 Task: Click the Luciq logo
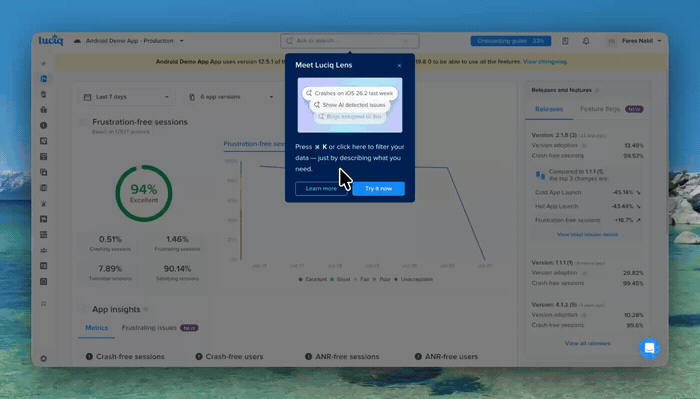[x=51, y=40]
